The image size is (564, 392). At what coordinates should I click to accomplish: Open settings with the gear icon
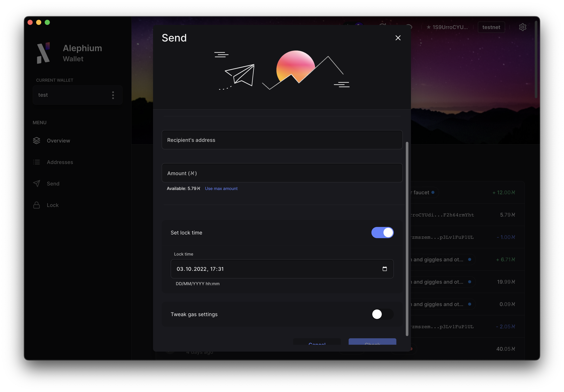coord(523,27)
